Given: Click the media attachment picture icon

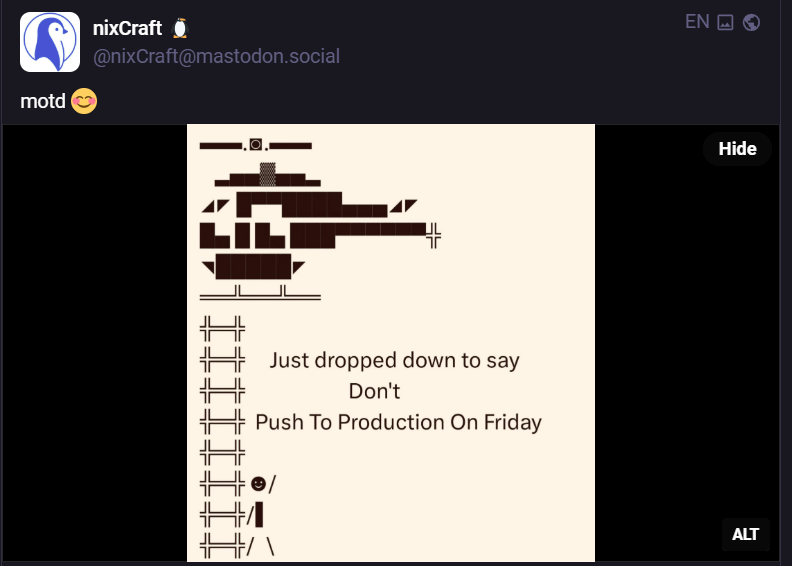Looking at the screenshot, I should click(x=725, y=22).
